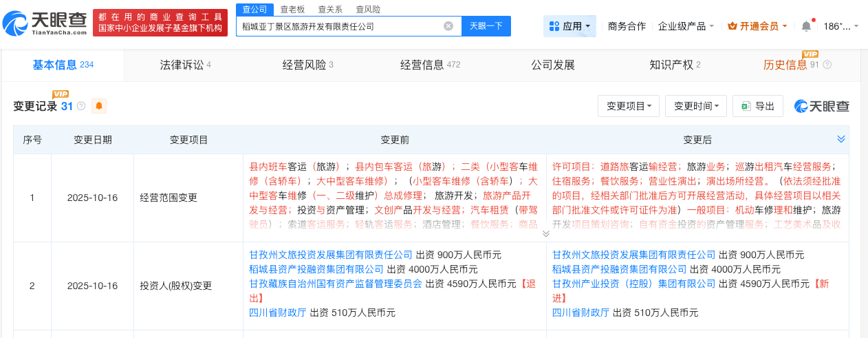This screenshot has height=338, width=868.
Task: Switch to the 查公司 search tab
Action: pos(255,9)
